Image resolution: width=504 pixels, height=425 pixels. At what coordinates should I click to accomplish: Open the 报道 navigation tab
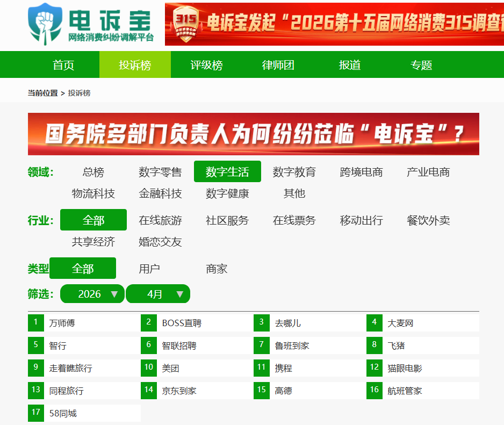click(349, 64)
